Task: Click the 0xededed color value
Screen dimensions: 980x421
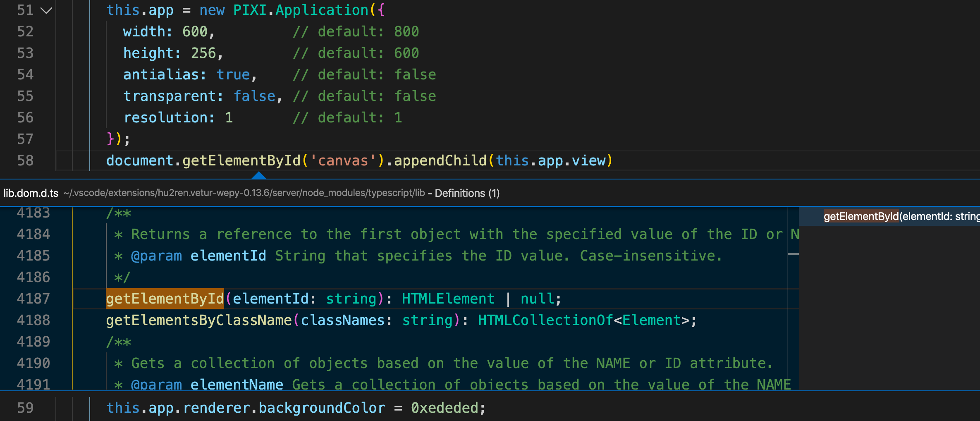Action: [445, 408]
